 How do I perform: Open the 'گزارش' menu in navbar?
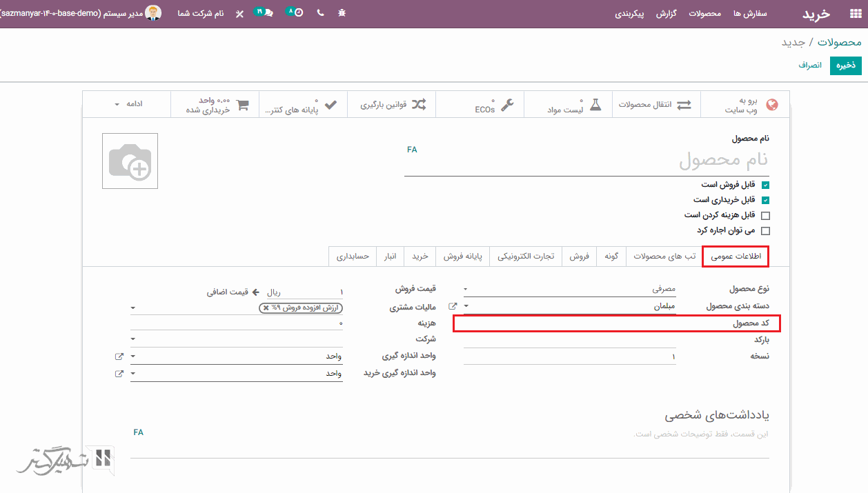pyautogui.click(x=666, y=14)
